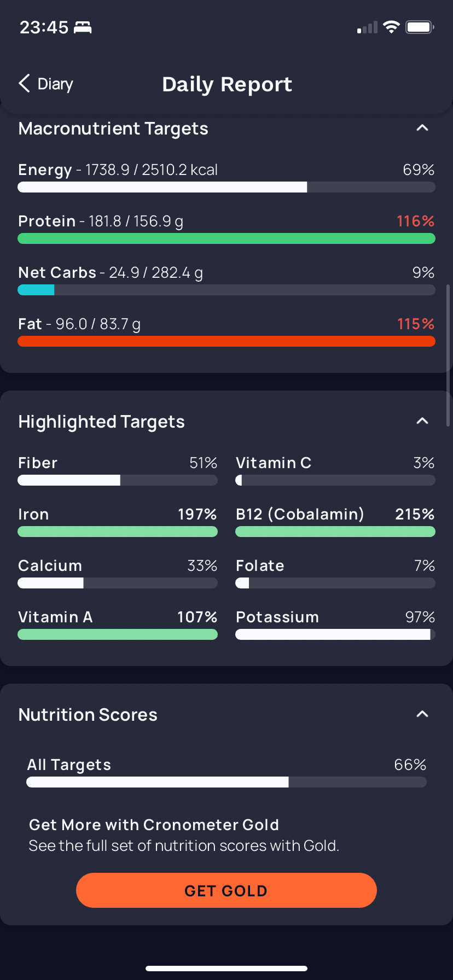453x980 pixels.
Task: Select the Potassium target bar
Action: [335, 634]
